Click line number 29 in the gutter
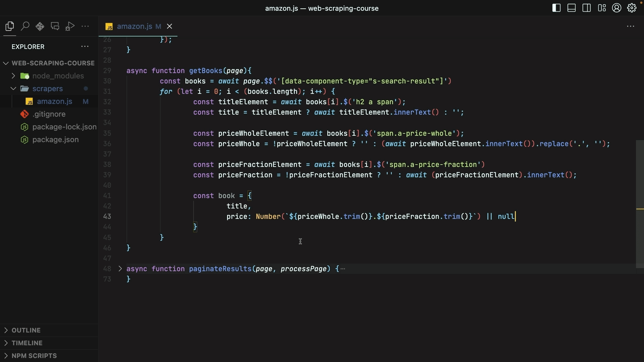 pos(107,71)
